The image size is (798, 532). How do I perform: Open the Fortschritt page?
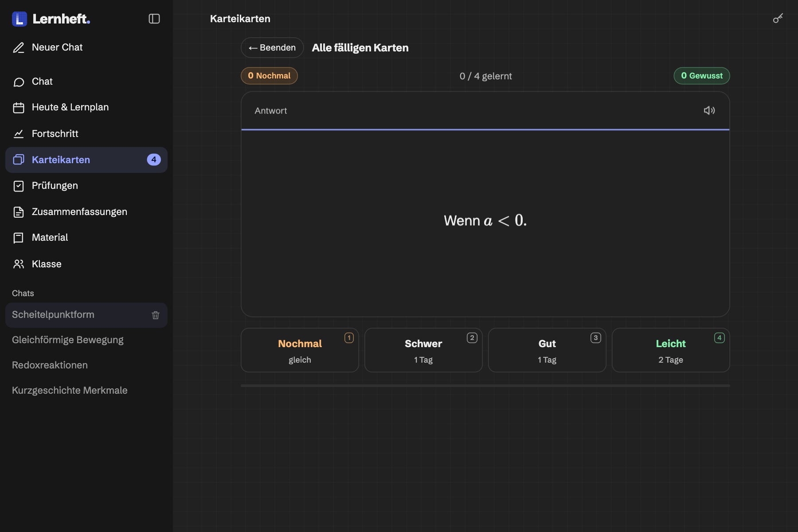point(86,133)
